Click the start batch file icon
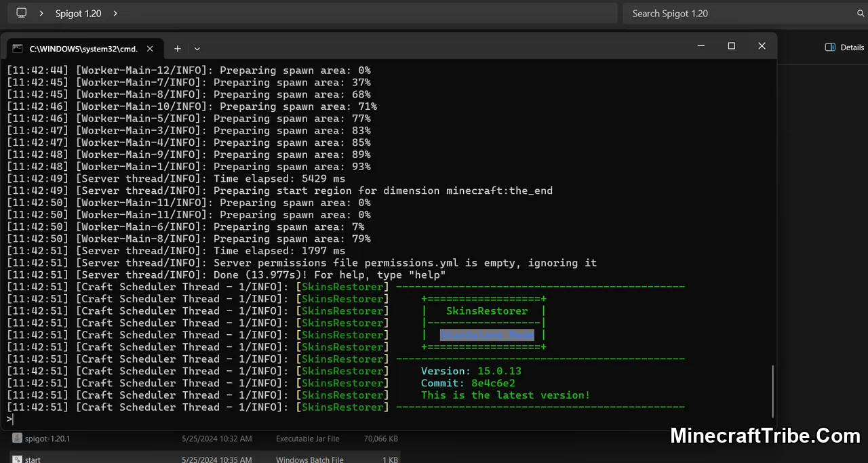 [x=17, y=459]
